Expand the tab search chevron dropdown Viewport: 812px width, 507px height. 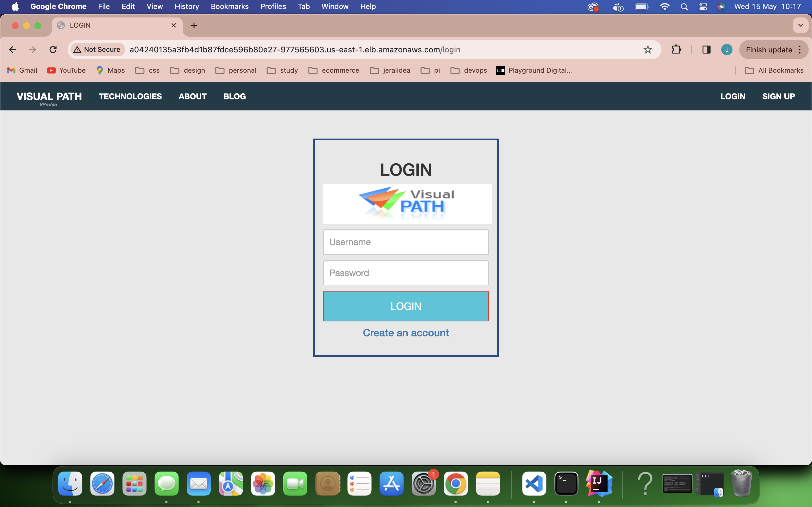800,25
